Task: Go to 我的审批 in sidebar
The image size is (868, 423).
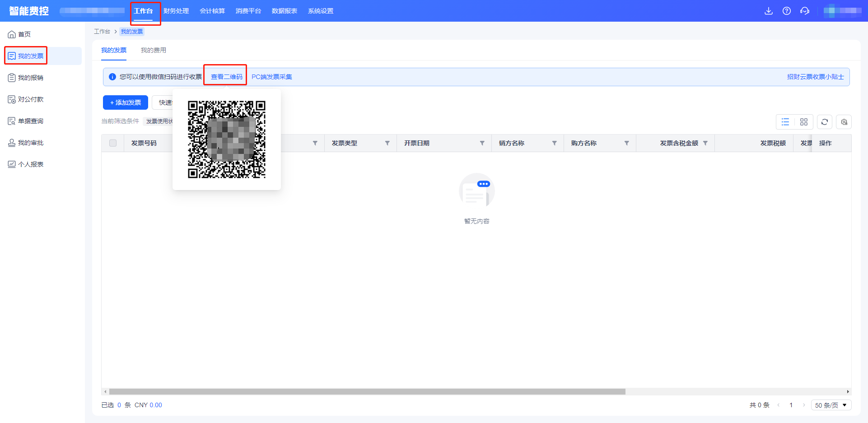Action: [31, 143]
